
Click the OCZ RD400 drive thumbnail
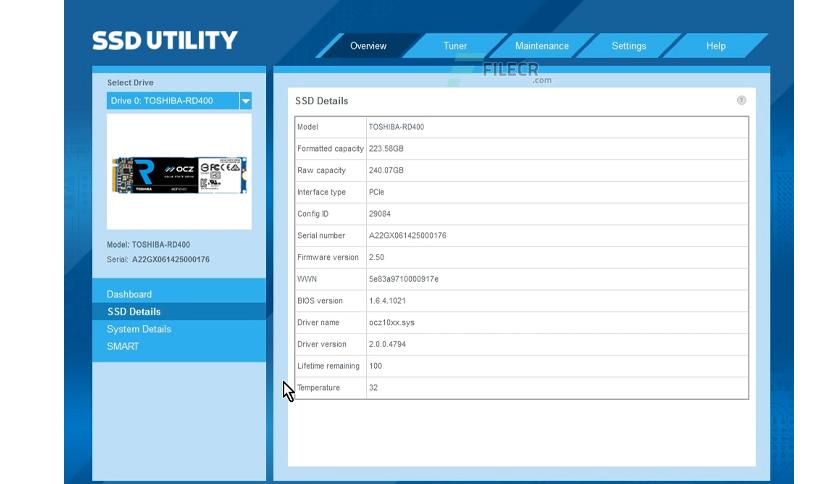179,175
